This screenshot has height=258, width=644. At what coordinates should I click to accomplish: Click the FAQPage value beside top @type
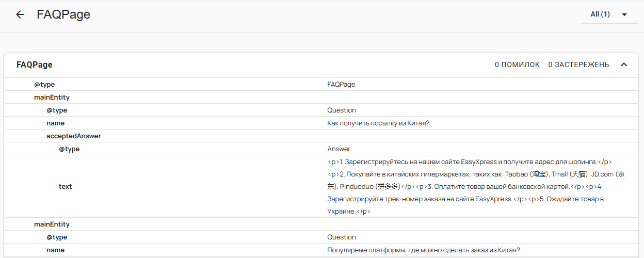coord(341,85)
